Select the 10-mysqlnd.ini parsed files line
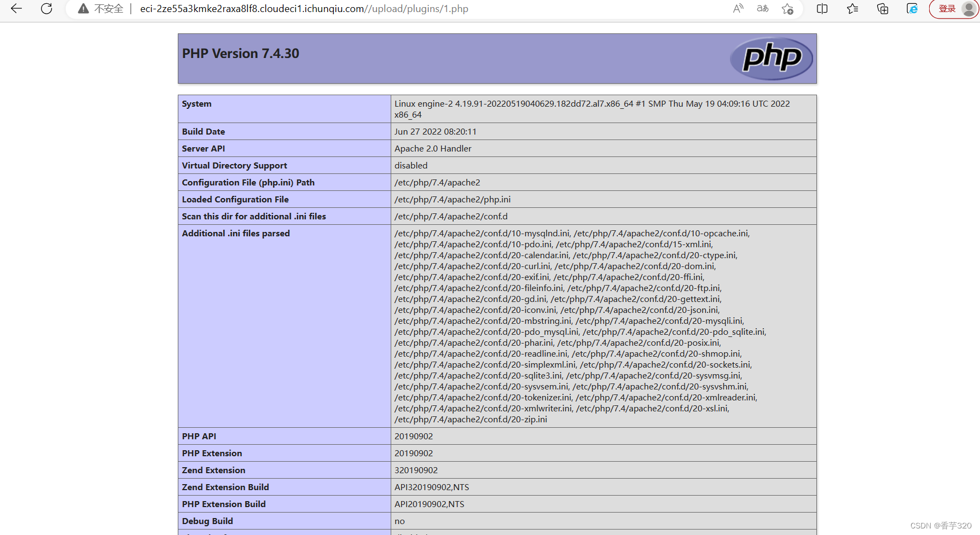The height and width of the screenshot is (535, 980). (572, 234)
